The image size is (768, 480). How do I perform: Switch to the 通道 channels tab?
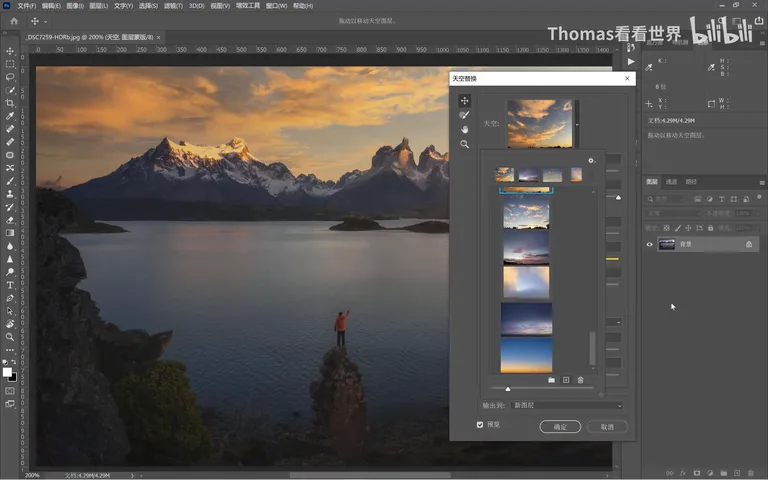coord(671,182)
